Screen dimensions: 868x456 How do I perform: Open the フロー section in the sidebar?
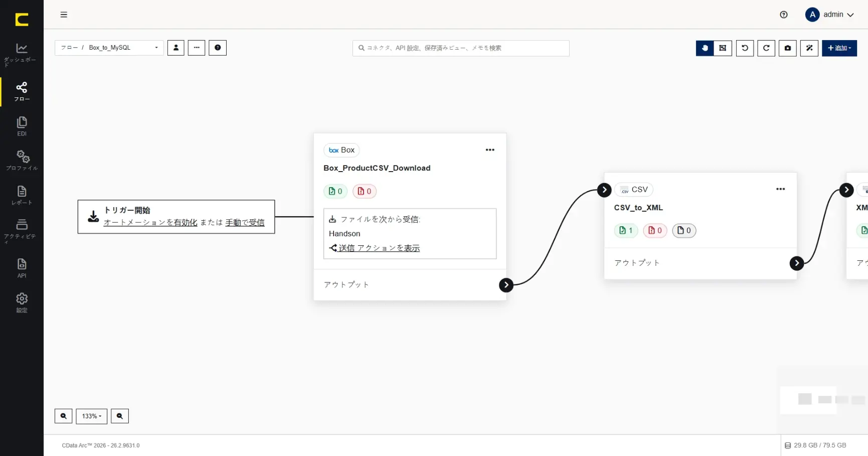click(x=22, y=92)
